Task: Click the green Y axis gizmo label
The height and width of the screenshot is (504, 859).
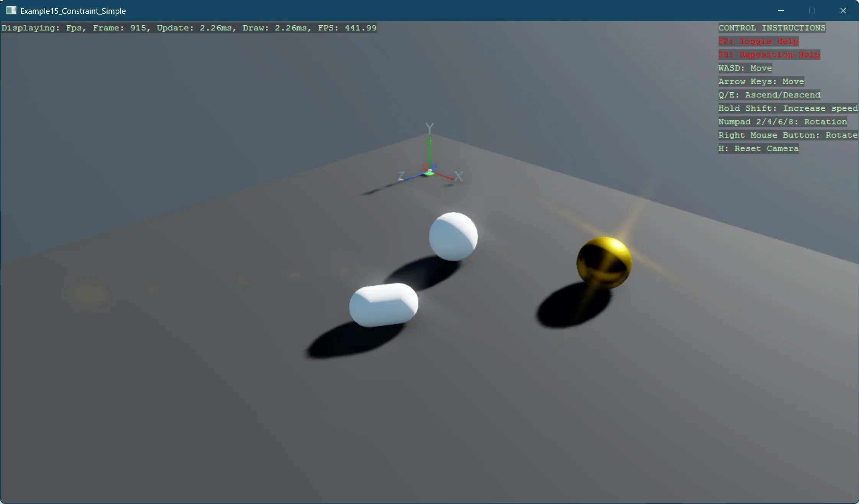Action: (430, 128)
